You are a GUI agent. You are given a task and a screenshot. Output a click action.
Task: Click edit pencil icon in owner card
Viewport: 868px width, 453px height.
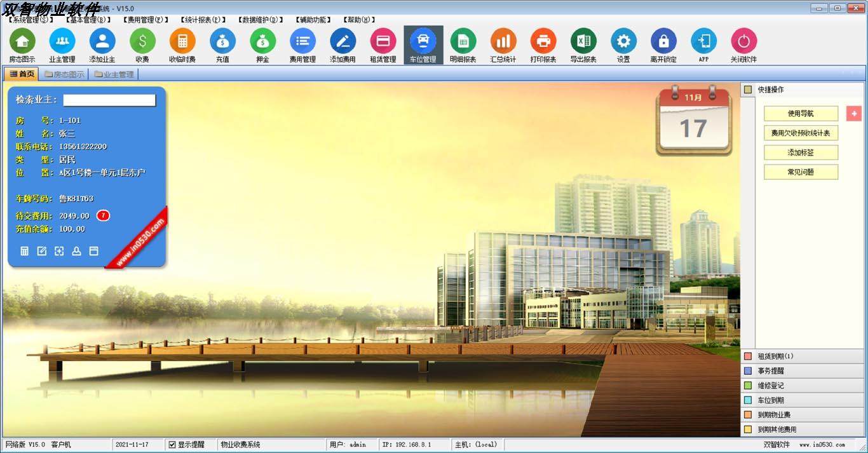point(42,252)
